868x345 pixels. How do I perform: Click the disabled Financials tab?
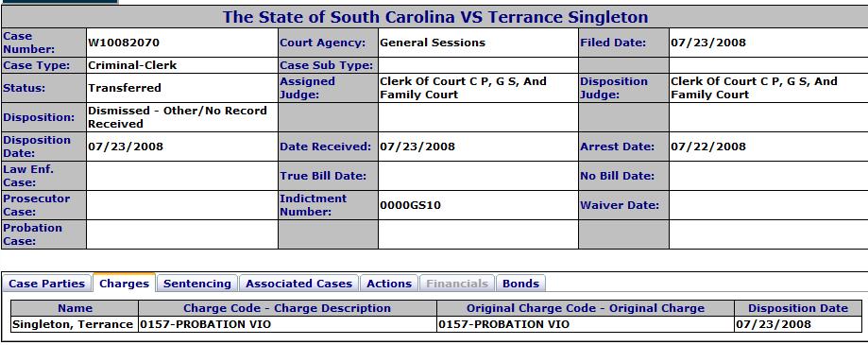coord(457,284)
